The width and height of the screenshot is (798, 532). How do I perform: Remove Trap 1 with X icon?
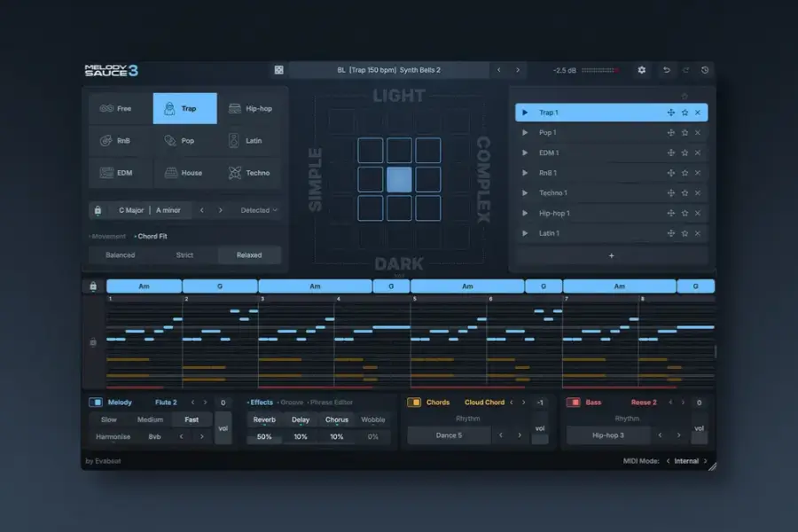click(x=698, y=113)
